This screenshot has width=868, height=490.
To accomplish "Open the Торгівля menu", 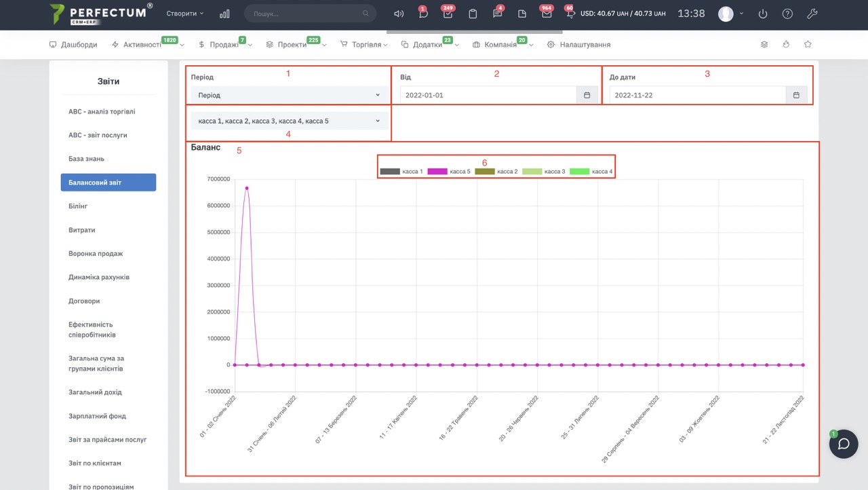I will [364, 45].
